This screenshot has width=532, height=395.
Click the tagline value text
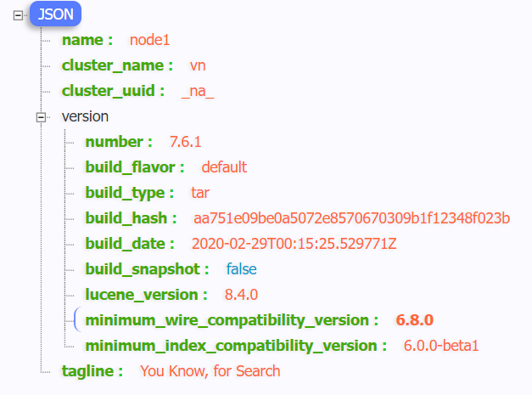click(210, 371)
